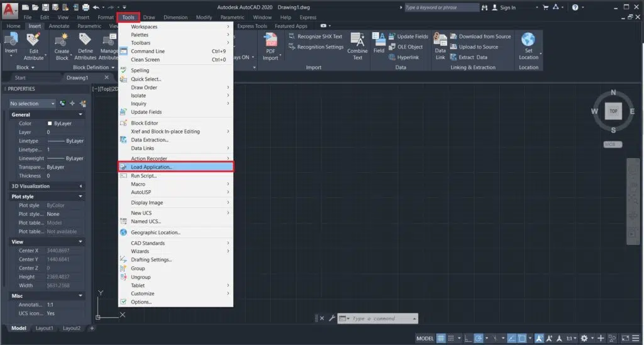Expand the Block Definition panel arrow
Viewport: 644px width, 345px height.
coord(113,67)
